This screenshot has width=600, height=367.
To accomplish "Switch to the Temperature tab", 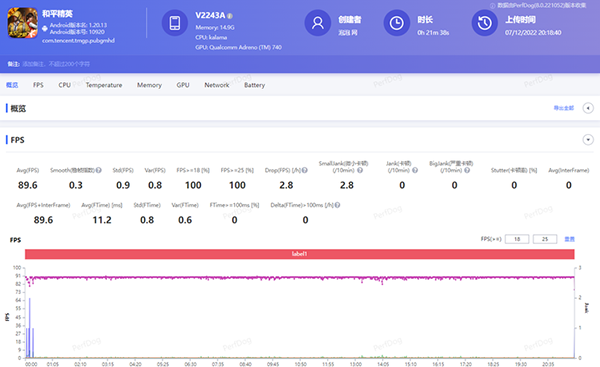I will point(104,85).
